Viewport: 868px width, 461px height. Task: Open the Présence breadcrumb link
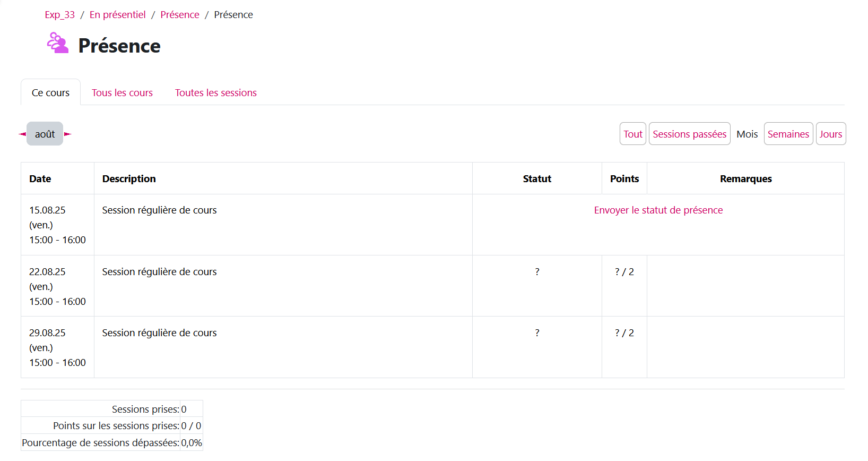point(179,15)
